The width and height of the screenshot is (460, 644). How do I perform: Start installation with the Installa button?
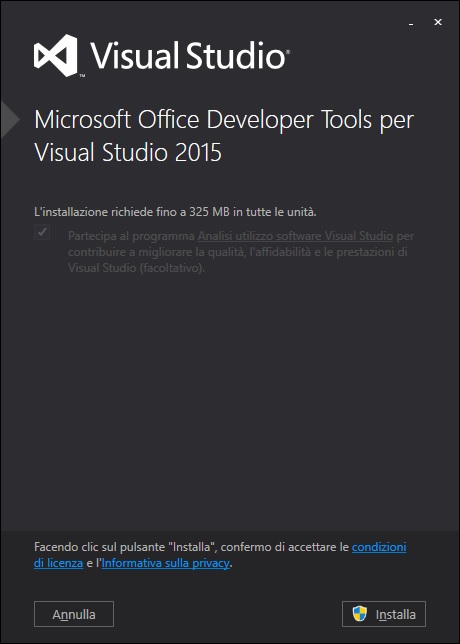click(384, 614)
